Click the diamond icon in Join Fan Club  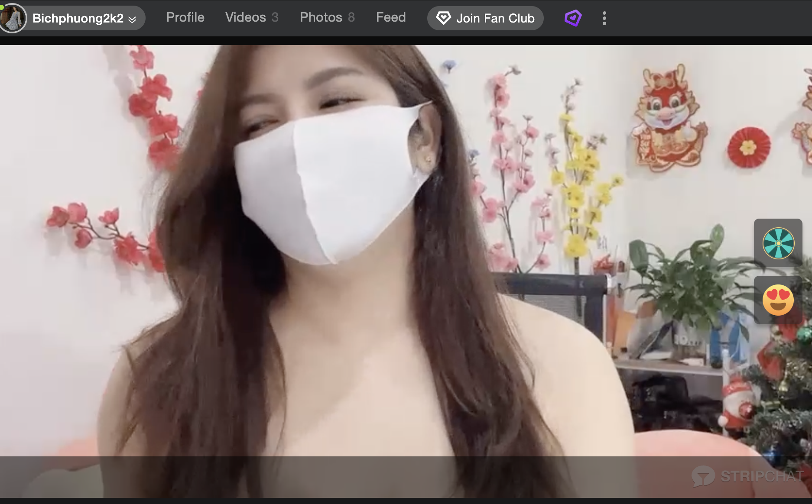(443, 18)
